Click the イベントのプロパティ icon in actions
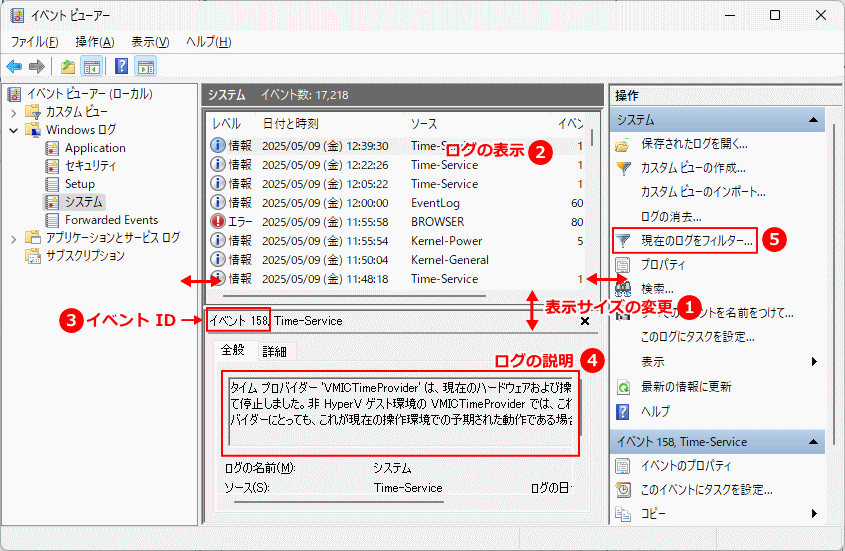This screenshot has height=551, width=845. click(x=623, y=466)
